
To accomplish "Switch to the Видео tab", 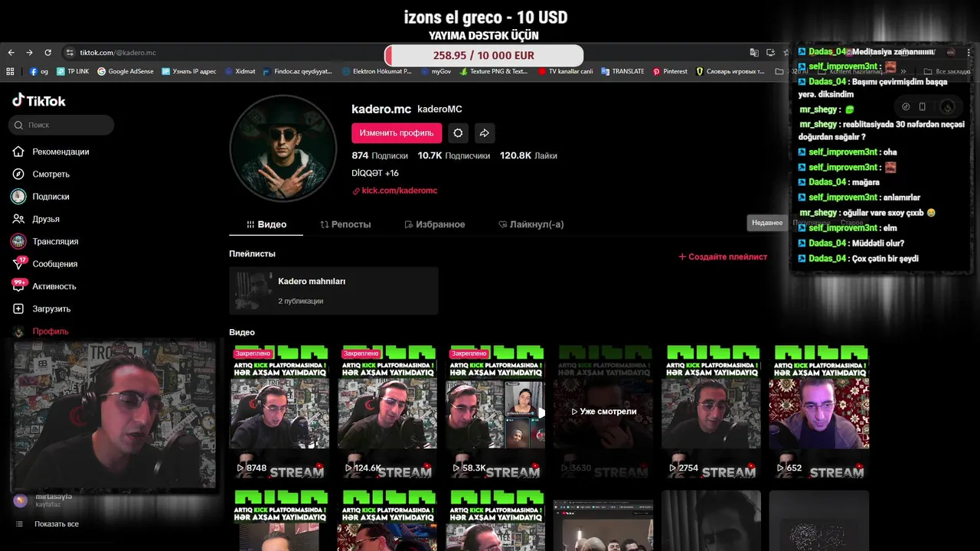I will pyautogui.click(x=266, y=224).
